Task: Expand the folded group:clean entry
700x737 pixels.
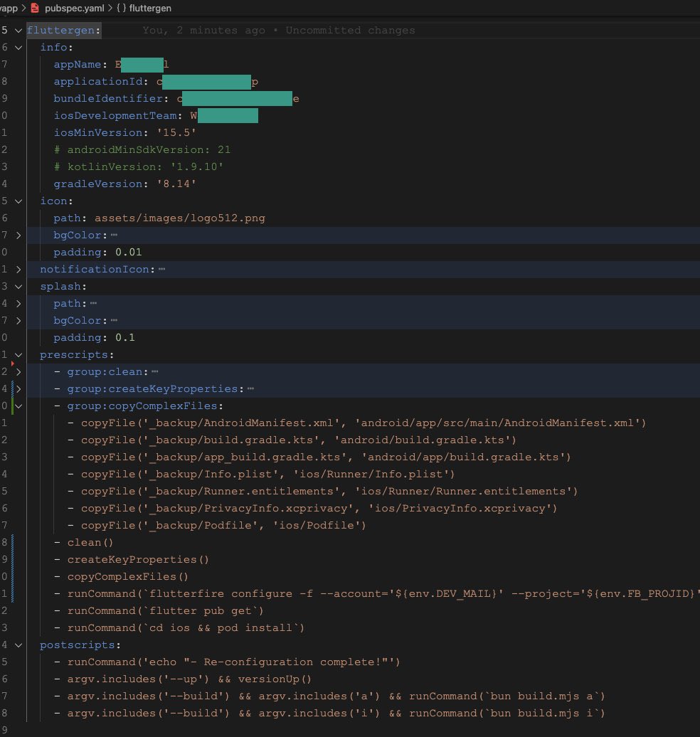Action: click(18, 372)
